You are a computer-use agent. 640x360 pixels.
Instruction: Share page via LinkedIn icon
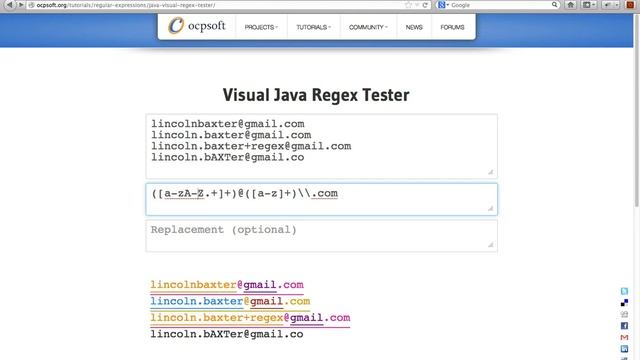[x=624, y=349]
